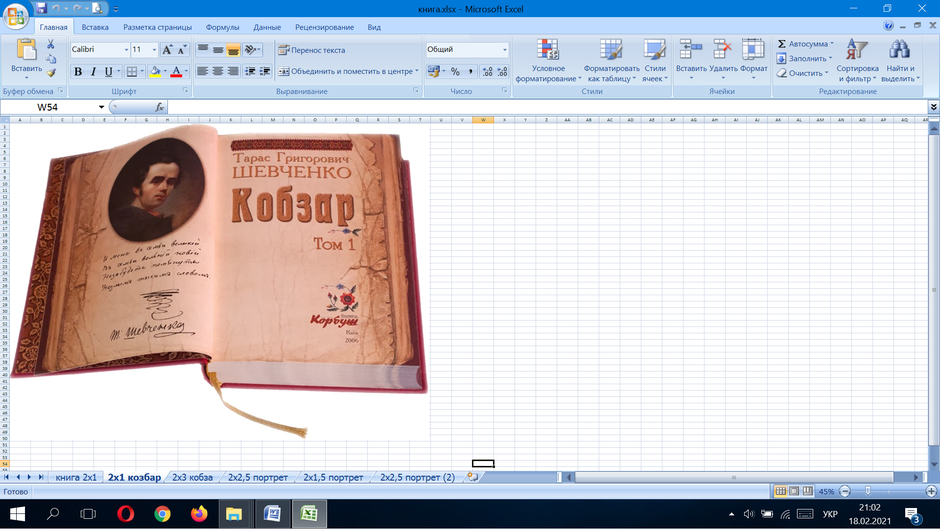Click the Increase font size icon
Image resolution: width=940 pixels, height=532 pixels.
coord(167,49)
